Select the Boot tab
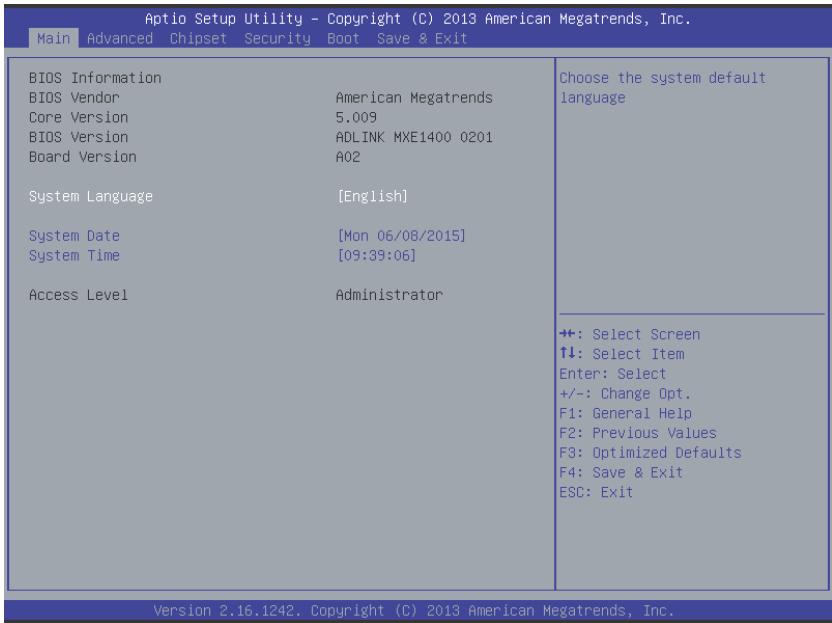Viewport: 832px width, 623px height. [343, 39]
